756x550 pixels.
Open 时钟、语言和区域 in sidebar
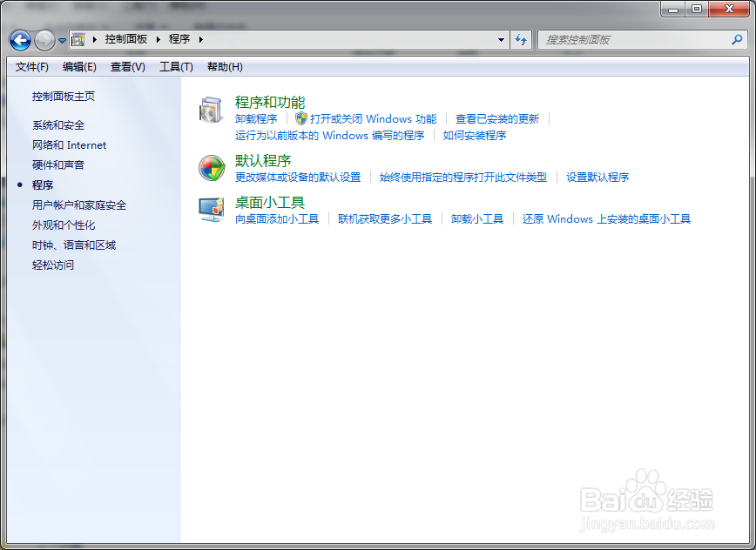pos(74,245)
